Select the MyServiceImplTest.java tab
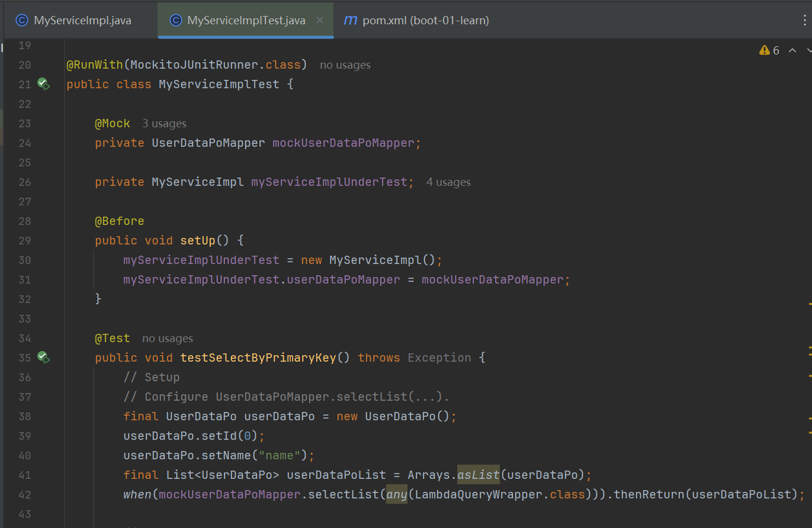The height and width of the screenshot is (528, 812). [x=246, y=20]
